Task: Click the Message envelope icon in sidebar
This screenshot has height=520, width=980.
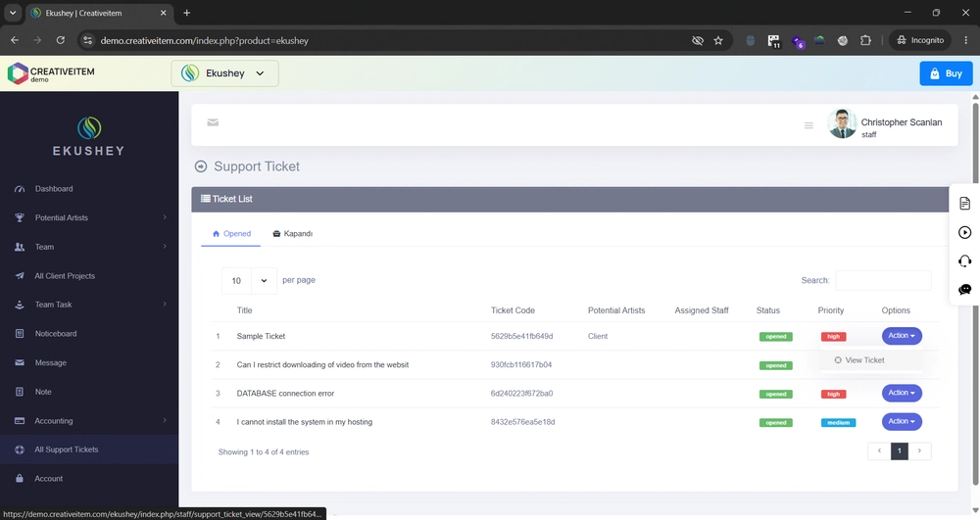Action: tap(20, 362)
